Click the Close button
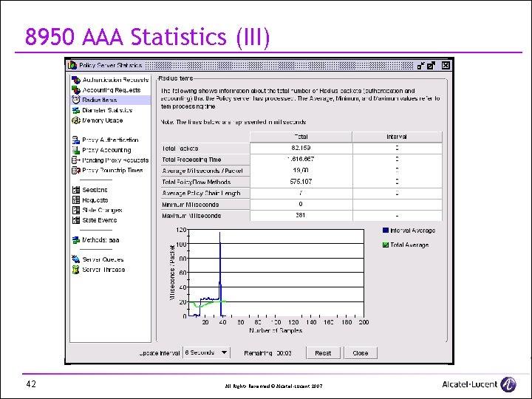 361,353
